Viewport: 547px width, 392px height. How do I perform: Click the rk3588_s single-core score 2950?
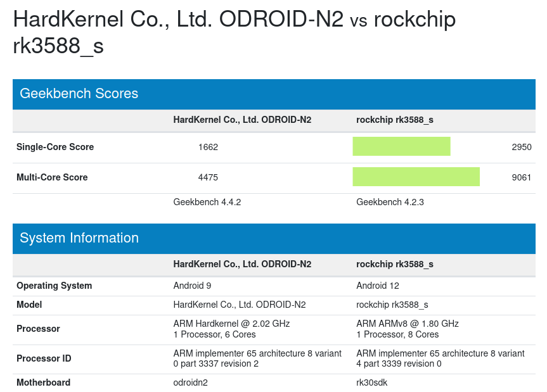click(522, 147)
